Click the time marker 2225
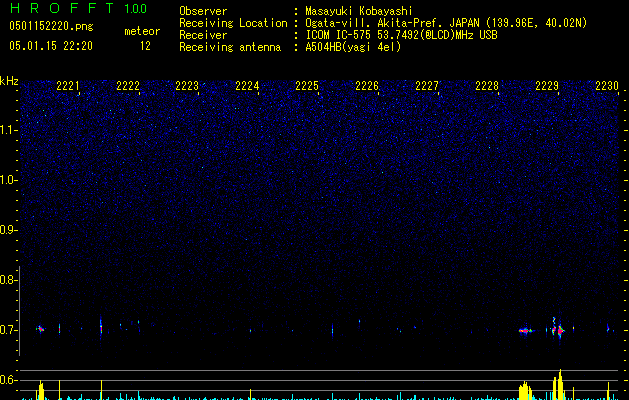629x400 pixels. [307, 85]
